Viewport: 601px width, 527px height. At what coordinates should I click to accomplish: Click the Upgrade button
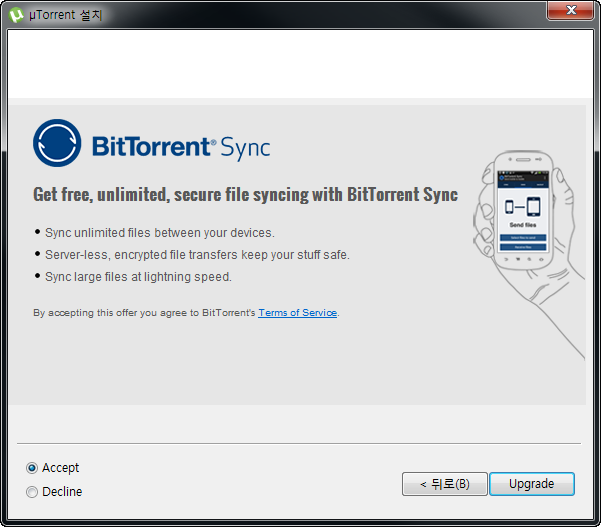(x=532, y=484)
